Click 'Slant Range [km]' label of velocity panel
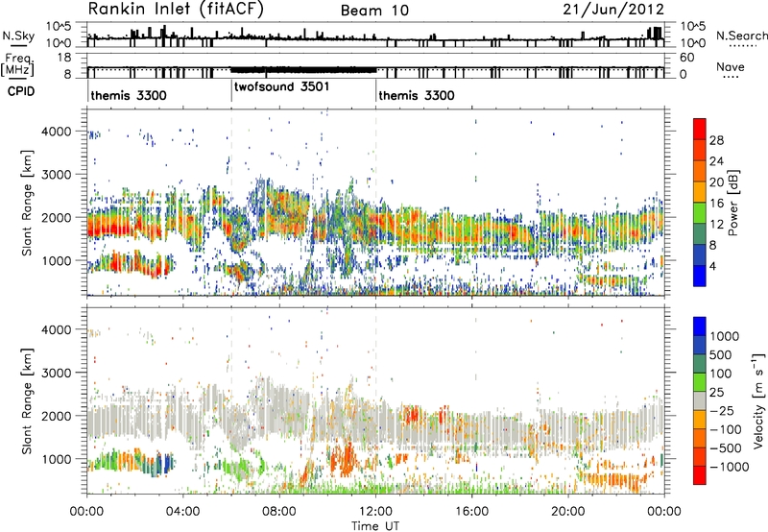 coord(28,400)
